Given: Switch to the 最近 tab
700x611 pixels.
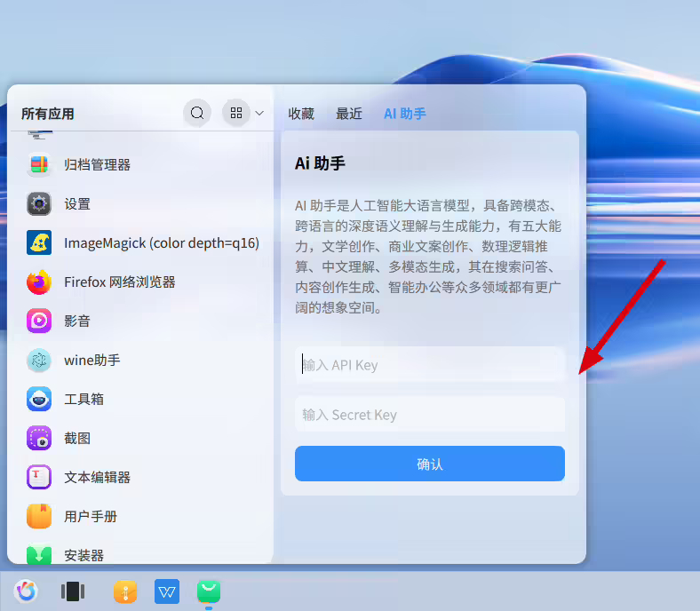Looking at the screenshot, I should [x=349, y=114].
